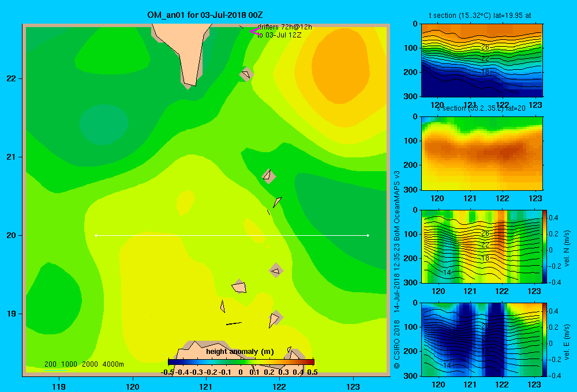Click the 'vel. E (m/s)' axis label
577x392 pixels.
click(567, 342)
